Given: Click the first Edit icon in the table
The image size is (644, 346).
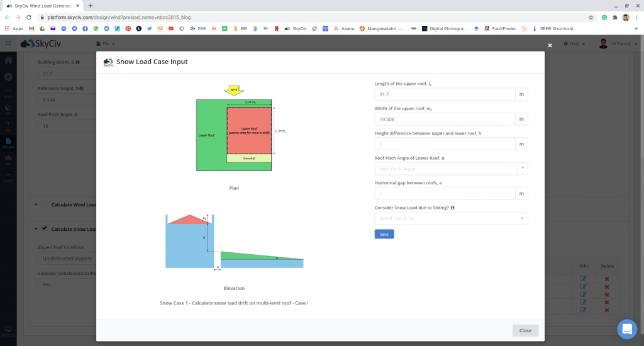Looking at the screenshot, I should pyautogui.click(x=583, y=279).
